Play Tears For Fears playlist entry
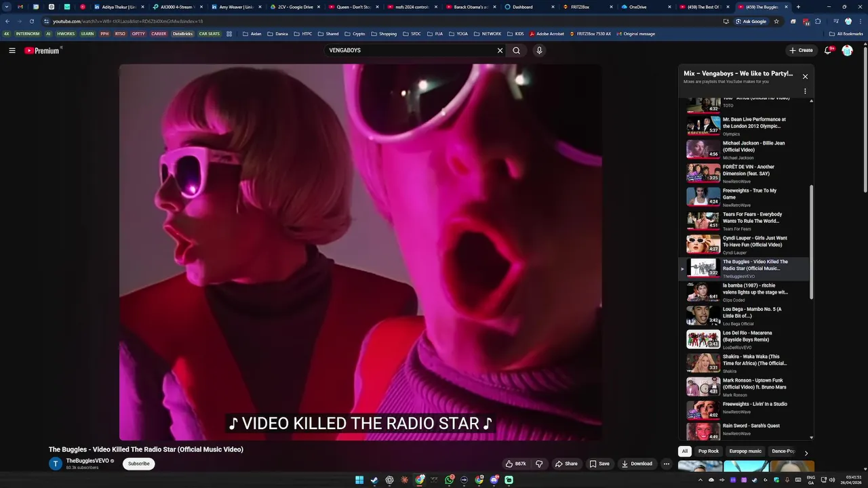Image resolution: width=868 pixels, height=488 pixels. (x=744, y=221)
